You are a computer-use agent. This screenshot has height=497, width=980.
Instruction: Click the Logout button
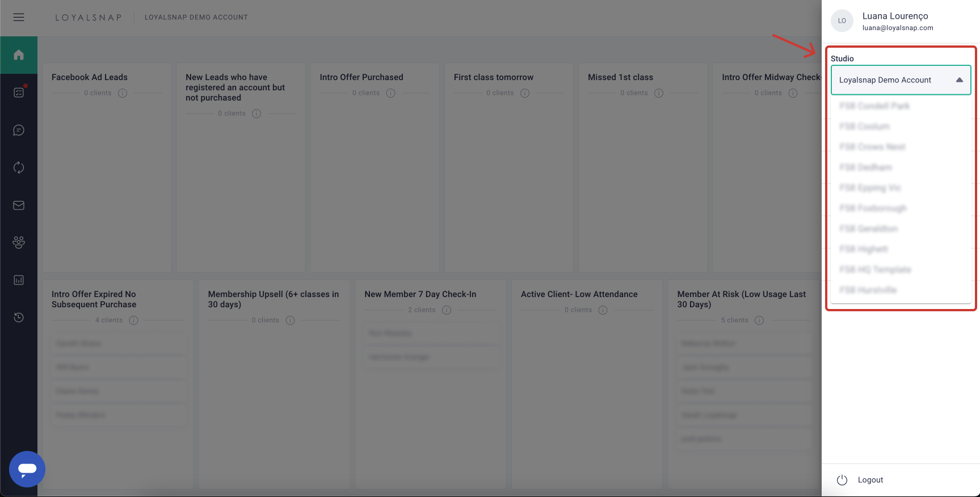pyautogui.click(x=870, y=480)
